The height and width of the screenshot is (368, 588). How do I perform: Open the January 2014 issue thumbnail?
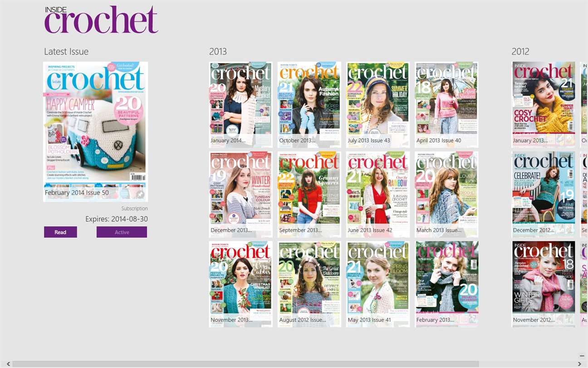[x=240, y=104]
